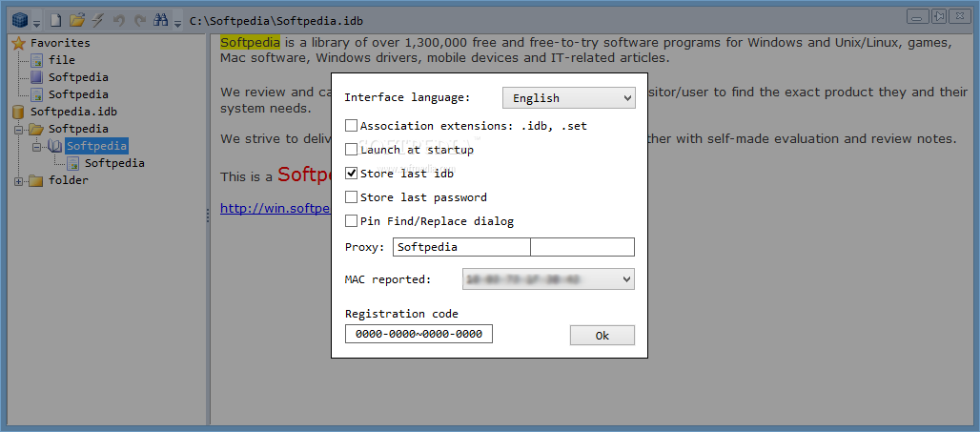Click the yellow-highlighted Softpedia word in the note

[250, 43]
